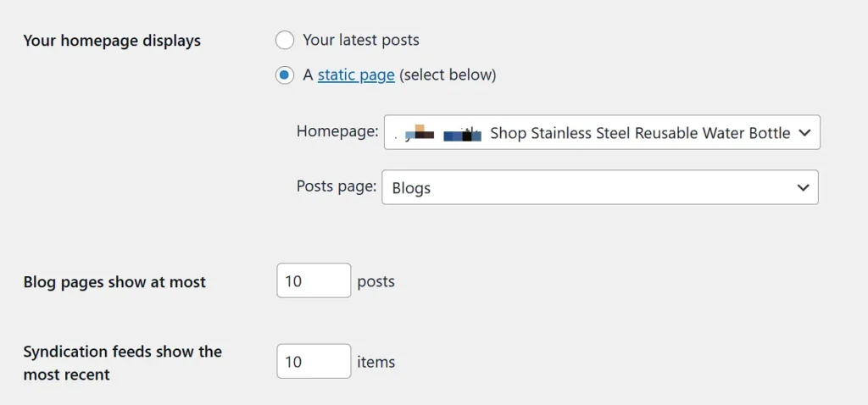Open the 'static page' hyperlink
868x405 pixels.
pos(356,75)
